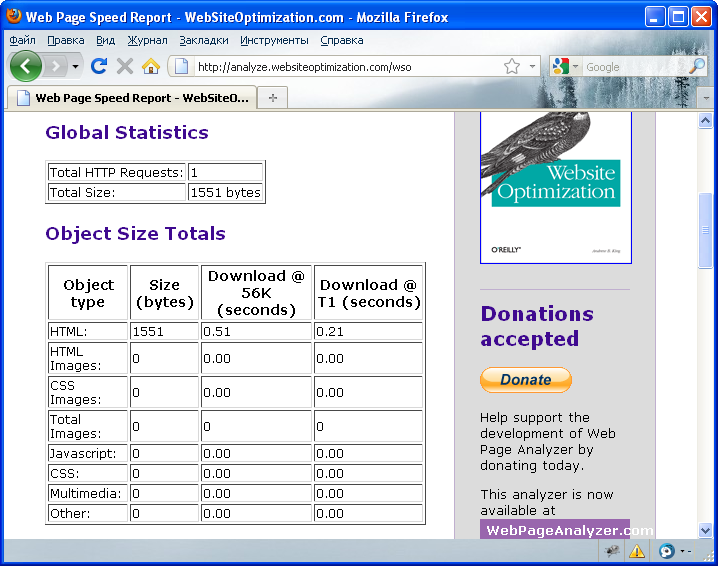This screenshot has height=566, width=718.
Task: Click the 'Total Images:' row label
Action: [87, 426]
